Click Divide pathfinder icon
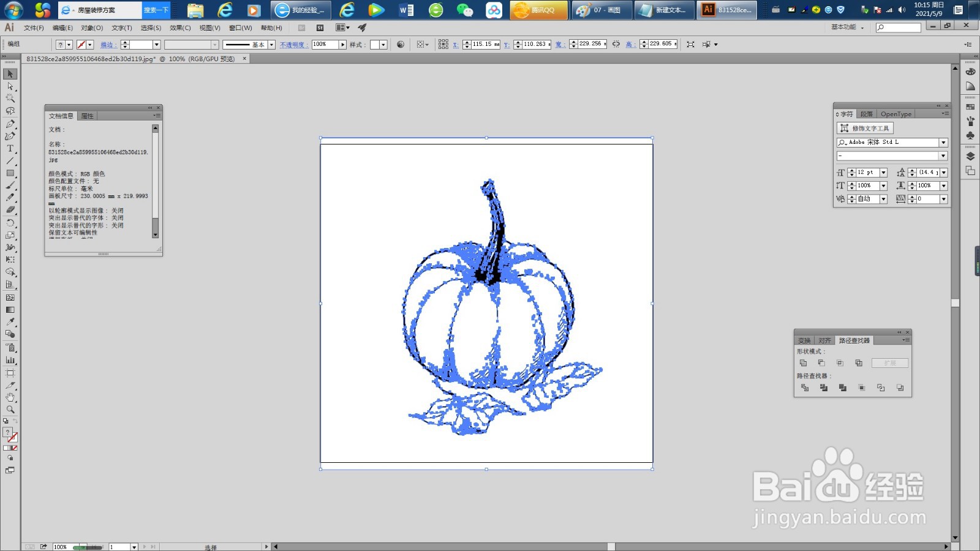Screen dimensions: 980x551 tap(805, 388)
